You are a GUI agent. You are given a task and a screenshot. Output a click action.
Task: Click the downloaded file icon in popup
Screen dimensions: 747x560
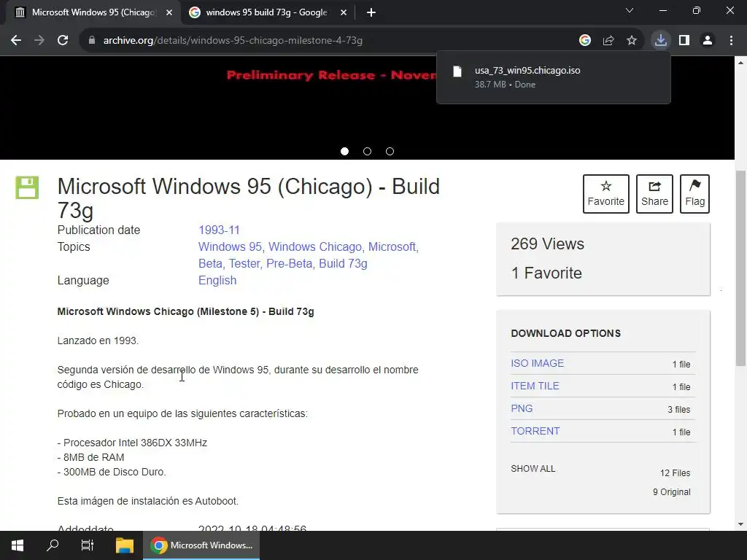pos(457,71)
